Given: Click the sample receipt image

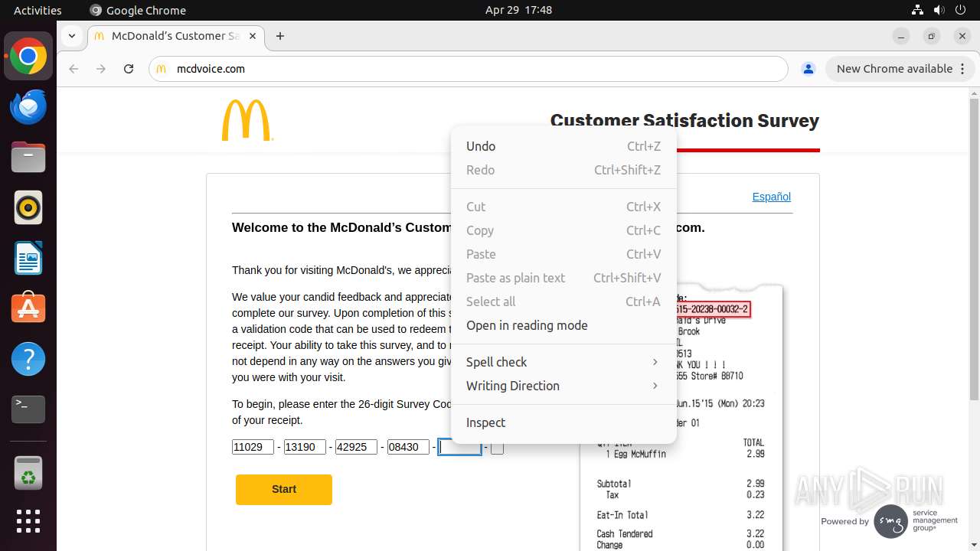Looking at the screenshot, I should pos(681,417).
